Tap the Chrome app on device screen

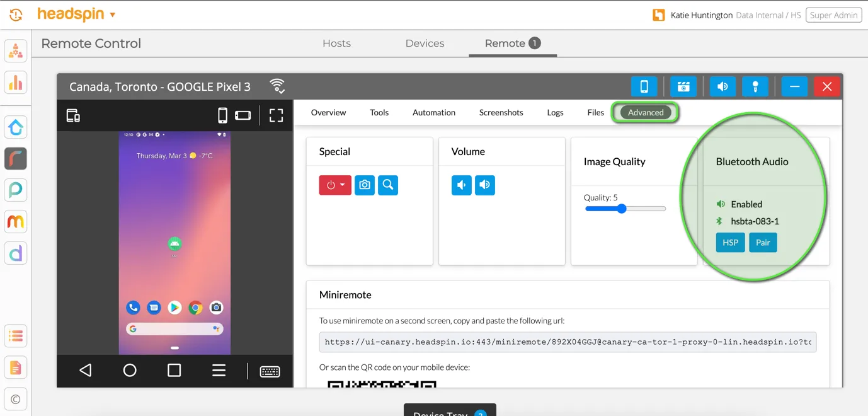click(195, 308)
